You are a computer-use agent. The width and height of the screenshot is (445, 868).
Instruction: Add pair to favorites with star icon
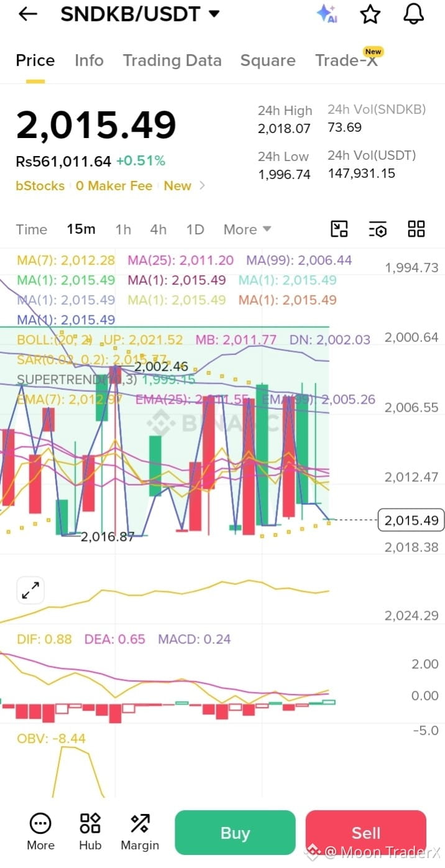pos(370,14)
